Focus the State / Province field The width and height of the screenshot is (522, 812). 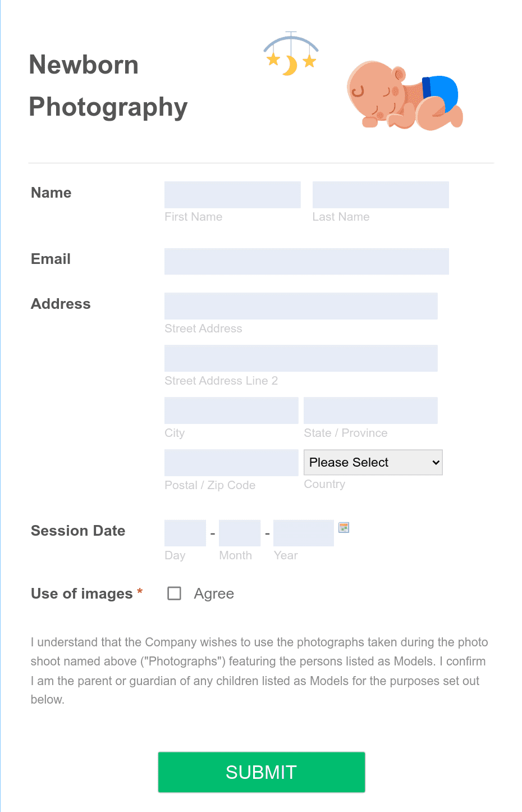[370, 410]
